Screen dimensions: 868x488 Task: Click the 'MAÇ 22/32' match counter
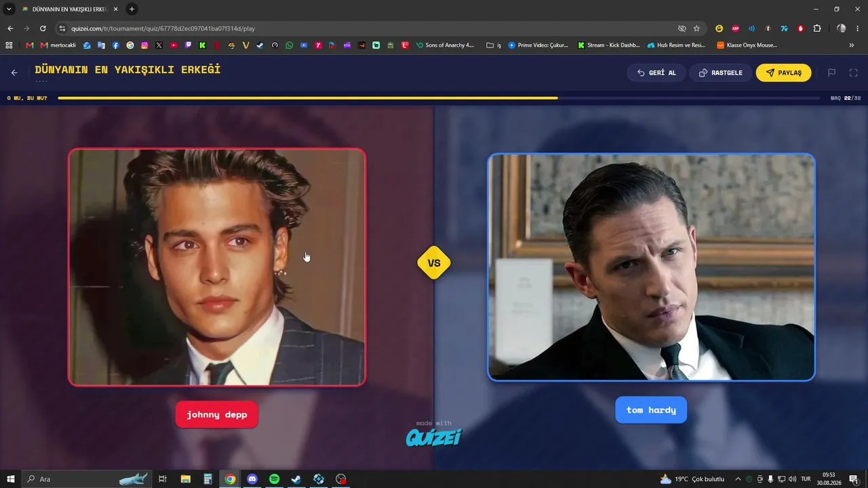click(846, 98)
